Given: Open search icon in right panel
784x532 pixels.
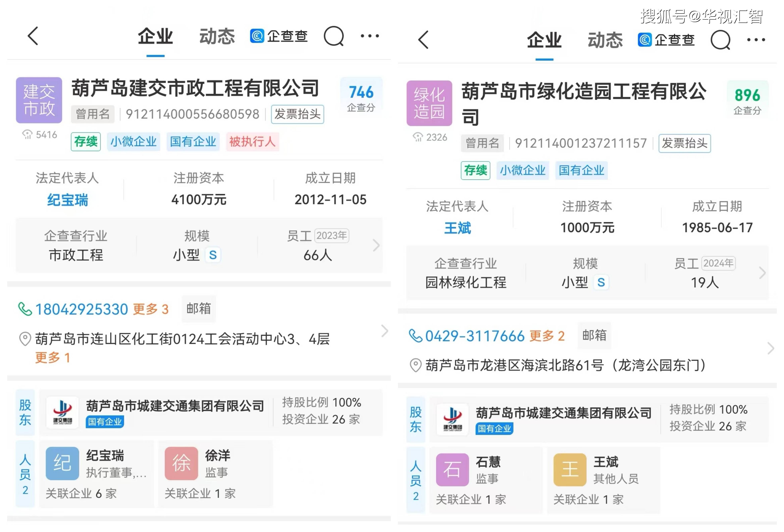Looking at the screenshot, I should pos(720,40).
